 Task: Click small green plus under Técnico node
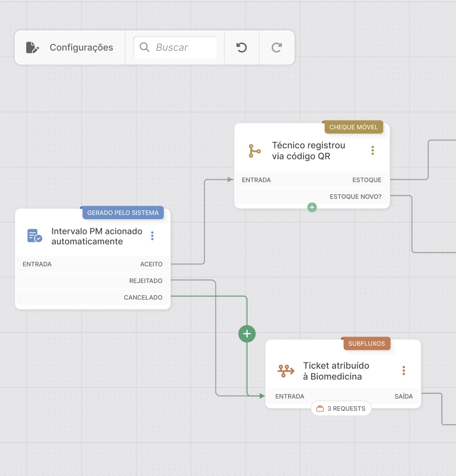312,207
